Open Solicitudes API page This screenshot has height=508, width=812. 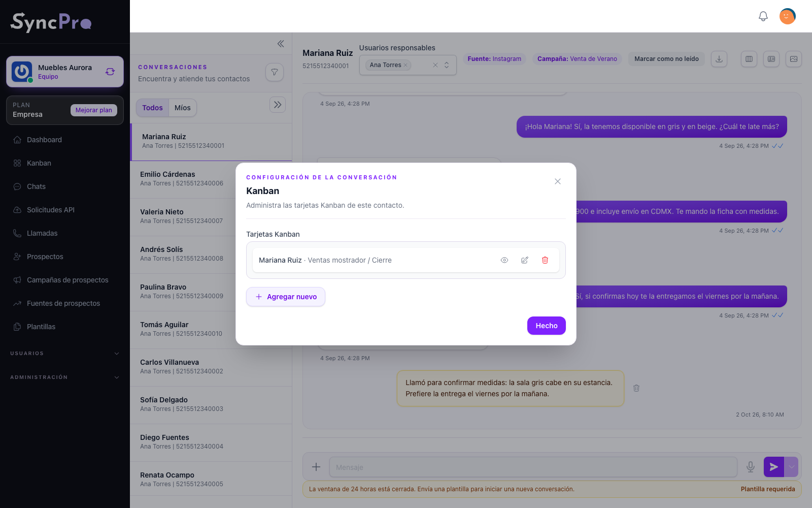tap(65, 210)
